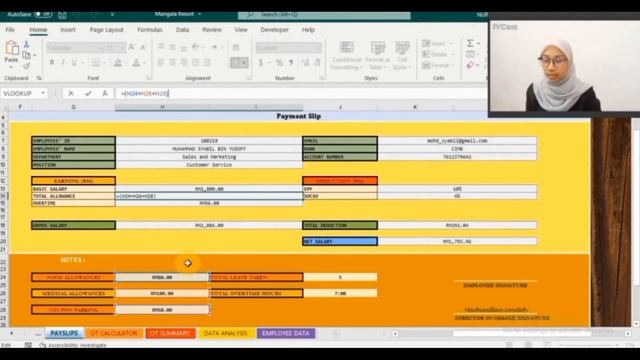Click the Decrease Indent icon

[196, 63]
